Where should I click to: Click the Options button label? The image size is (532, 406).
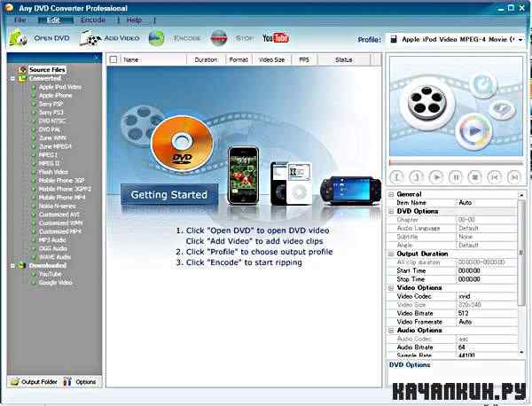tap(85, 382)
